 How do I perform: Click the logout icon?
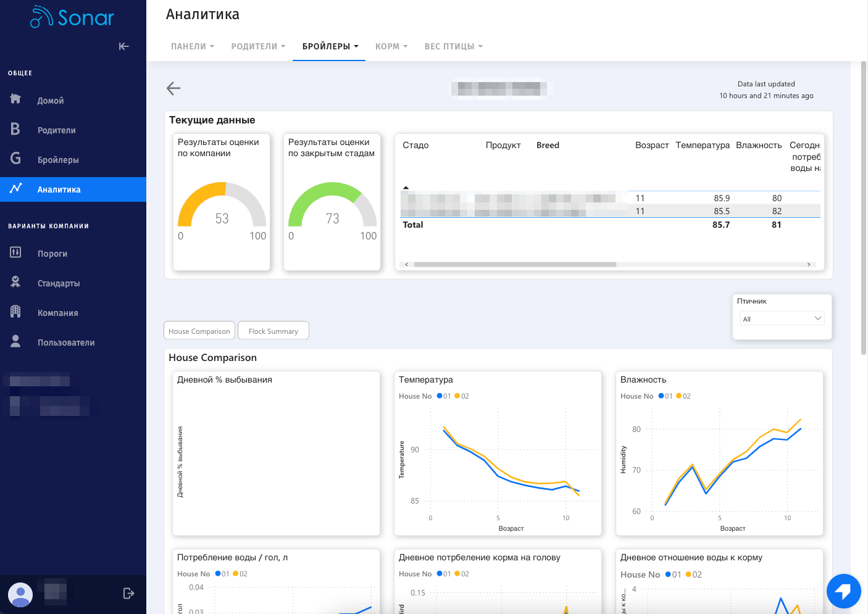pos(128,594)
